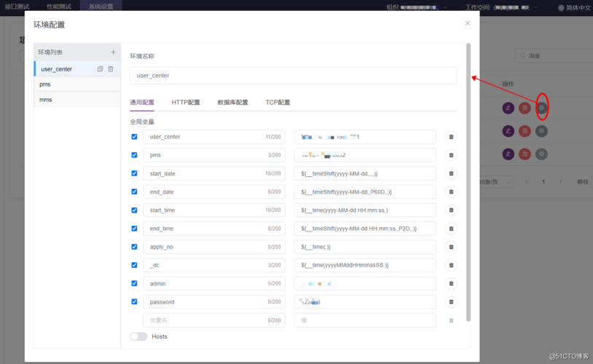Screen dimensions: 593x364
Task: Uncheck the end_time variable checkbox
Action: pos(134,229)
